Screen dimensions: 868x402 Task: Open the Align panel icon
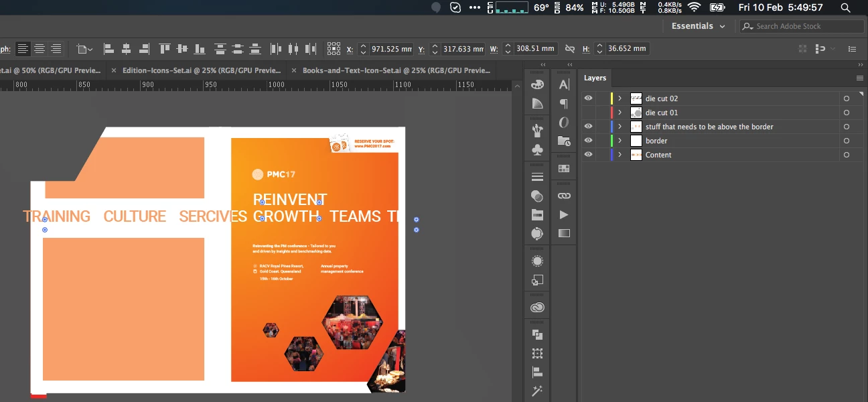point(537,372)
